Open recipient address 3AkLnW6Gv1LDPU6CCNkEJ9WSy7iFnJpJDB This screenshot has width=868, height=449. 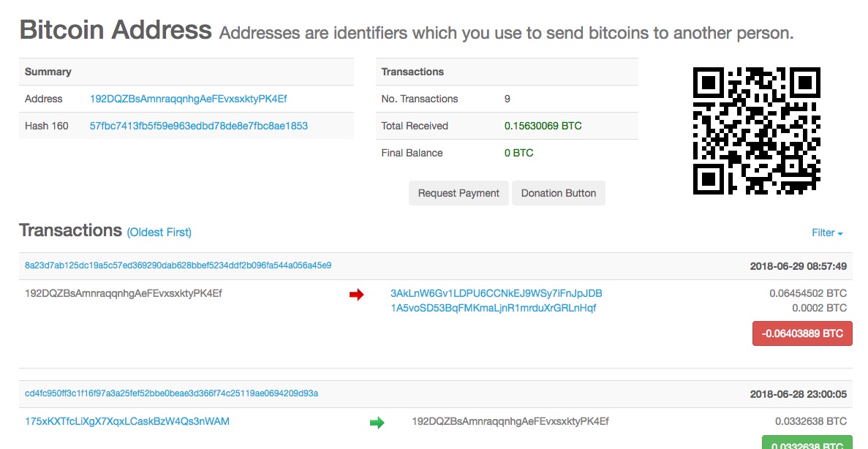(x=496, y=293)
